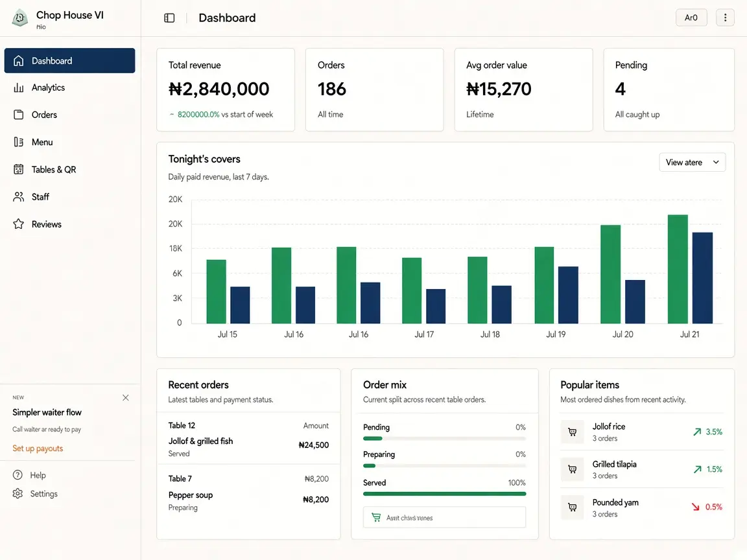The width and height of the screenshot is (747, 560).
Task: Dismiss the Simpler waiter flow notice
Action: click(125, 397)
